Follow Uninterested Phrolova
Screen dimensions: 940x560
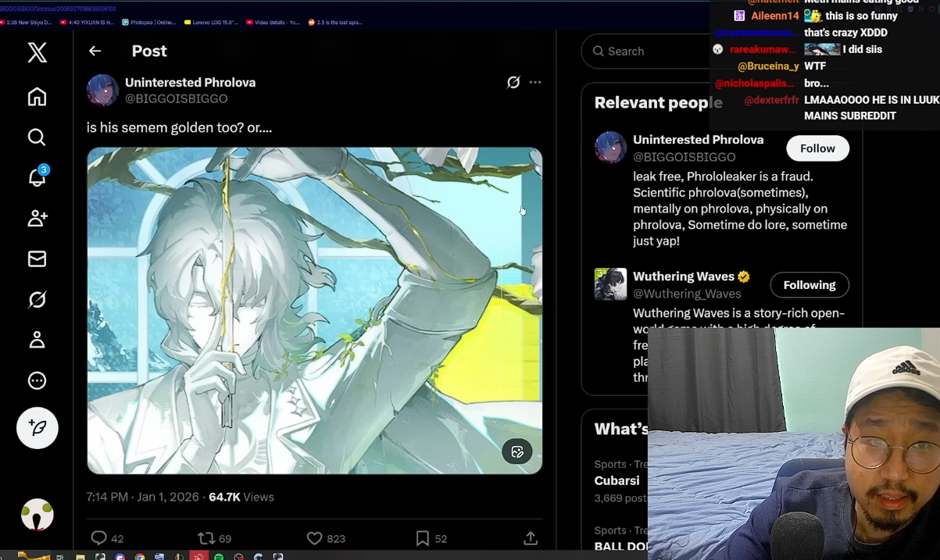[817, 148]
